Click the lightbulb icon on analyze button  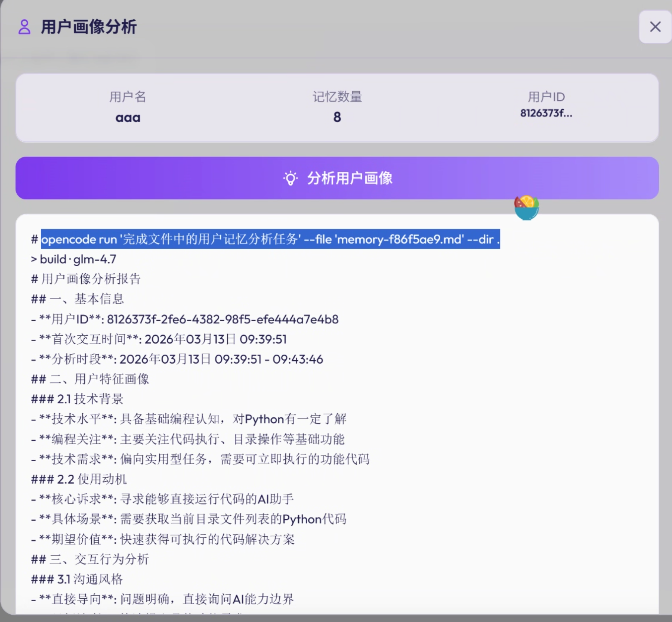pyautogui.click(x=291, y=178)
